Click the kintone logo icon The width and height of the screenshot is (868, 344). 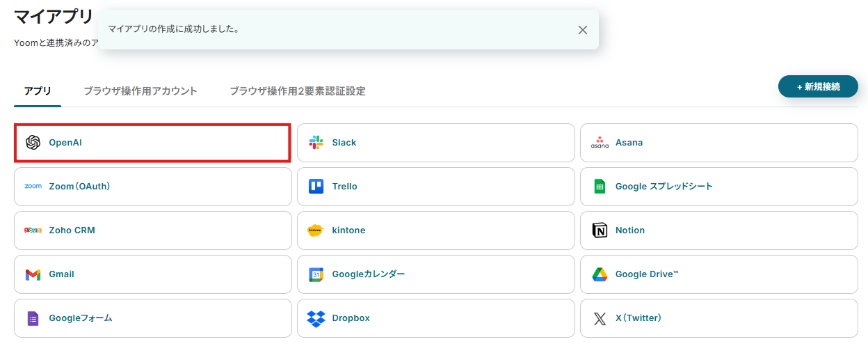(316, 230)
